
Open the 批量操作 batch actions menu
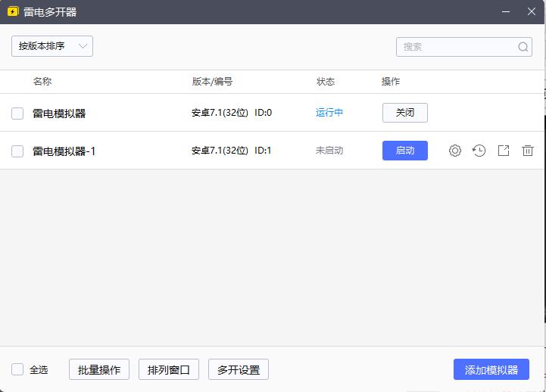click(x=99, y=369)
